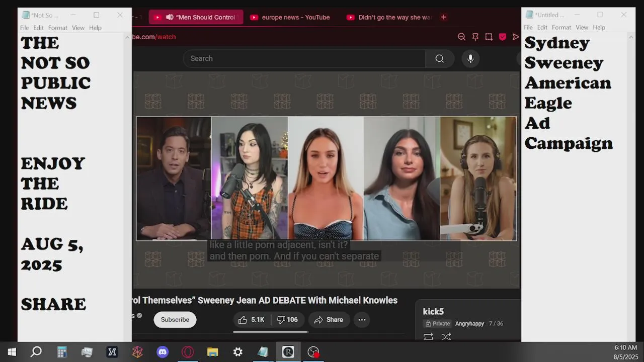
Task: Launch Calculator from the taskbar
Action: click(62, 352)
